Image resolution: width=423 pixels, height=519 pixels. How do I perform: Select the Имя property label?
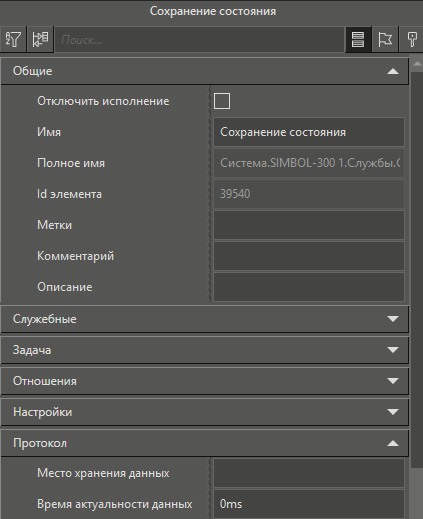(x=49, y=132)
